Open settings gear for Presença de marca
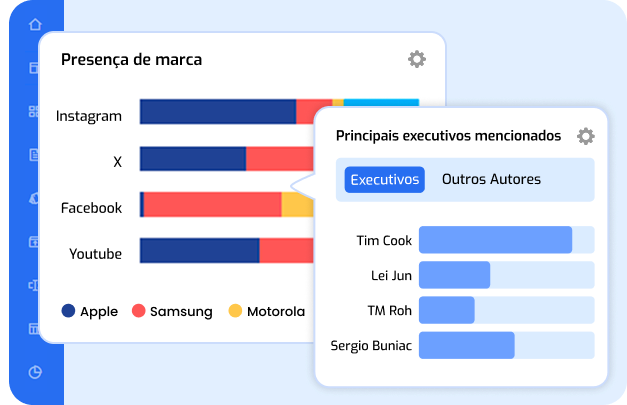627x405 pixels. point(416,59)
